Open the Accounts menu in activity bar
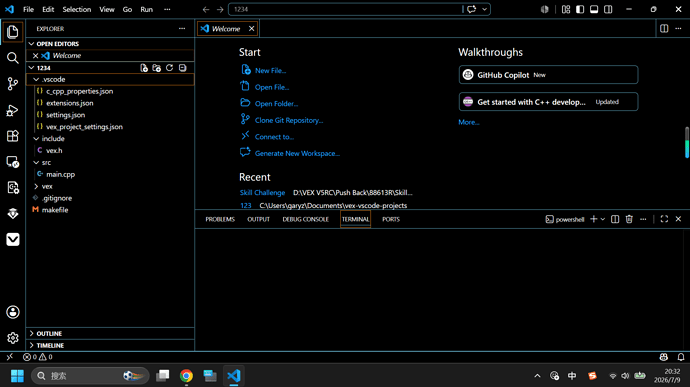Image resolution: width=690 pixels, height=387 pixels. click(13, 312)
